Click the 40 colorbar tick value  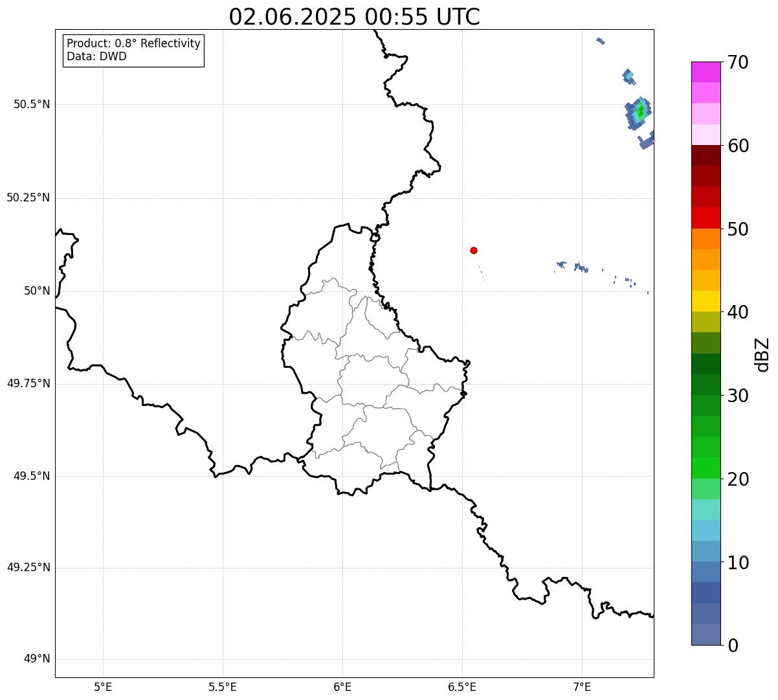coord(738,312)
